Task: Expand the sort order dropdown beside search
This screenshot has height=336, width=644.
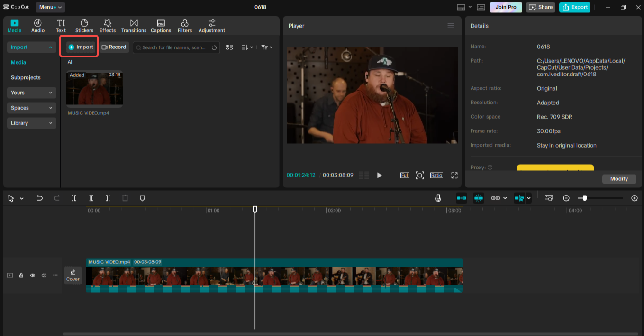Action: 247,47
